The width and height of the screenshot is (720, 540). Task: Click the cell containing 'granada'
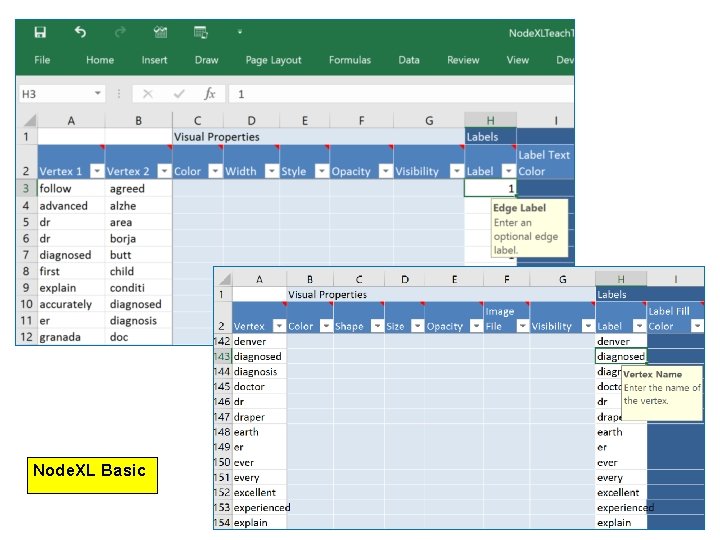point(71,337)
